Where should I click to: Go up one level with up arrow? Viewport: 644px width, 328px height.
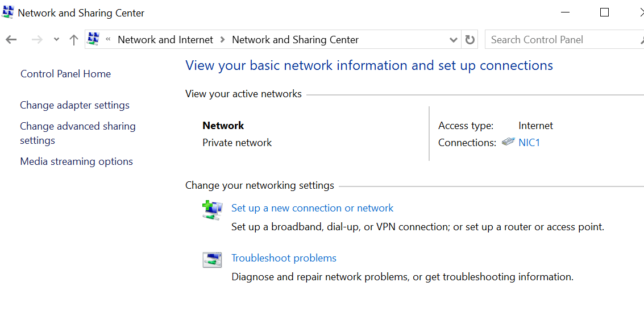click(x=73, y=40)
